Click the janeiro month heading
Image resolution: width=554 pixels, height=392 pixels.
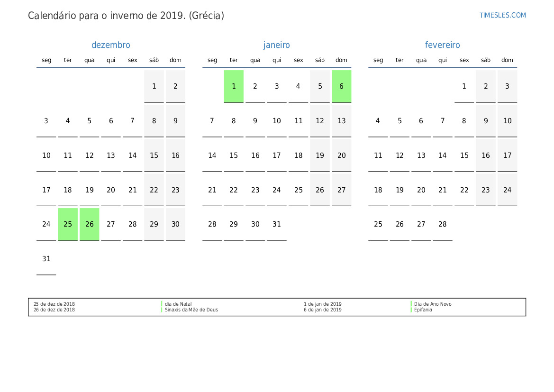click(x=276, y=45)
